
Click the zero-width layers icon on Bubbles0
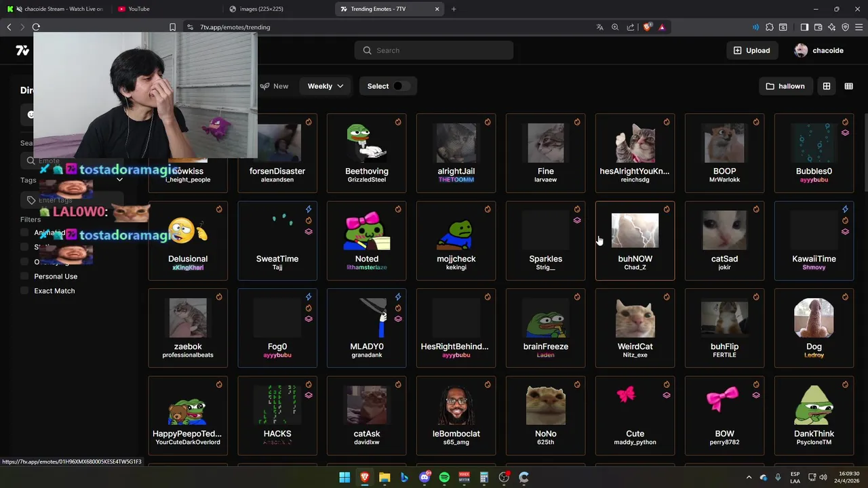click(845, 133)
